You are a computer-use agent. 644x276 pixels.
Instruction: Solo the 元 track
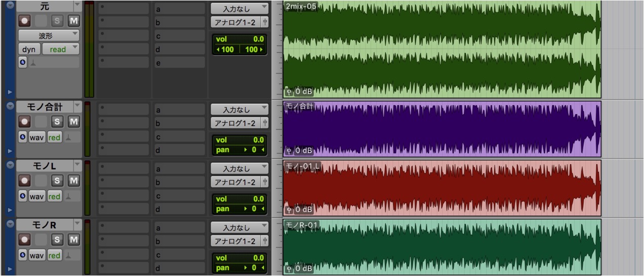(x=58, y=21)
